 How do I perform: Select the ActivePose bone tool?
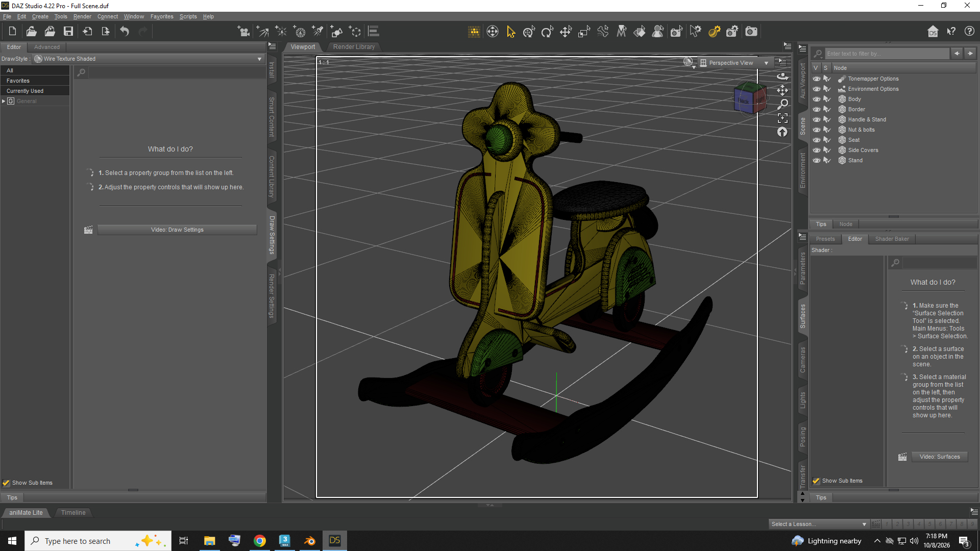[x=603, y=32]
